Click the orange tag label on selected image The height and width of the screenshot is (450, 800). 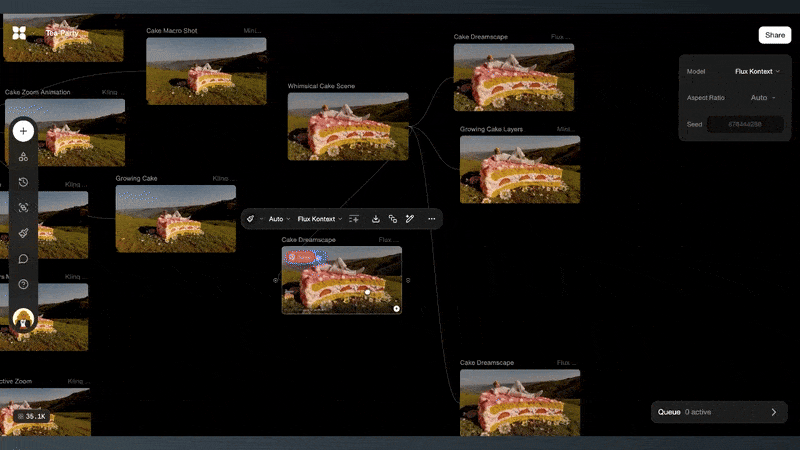coord(301,257)
